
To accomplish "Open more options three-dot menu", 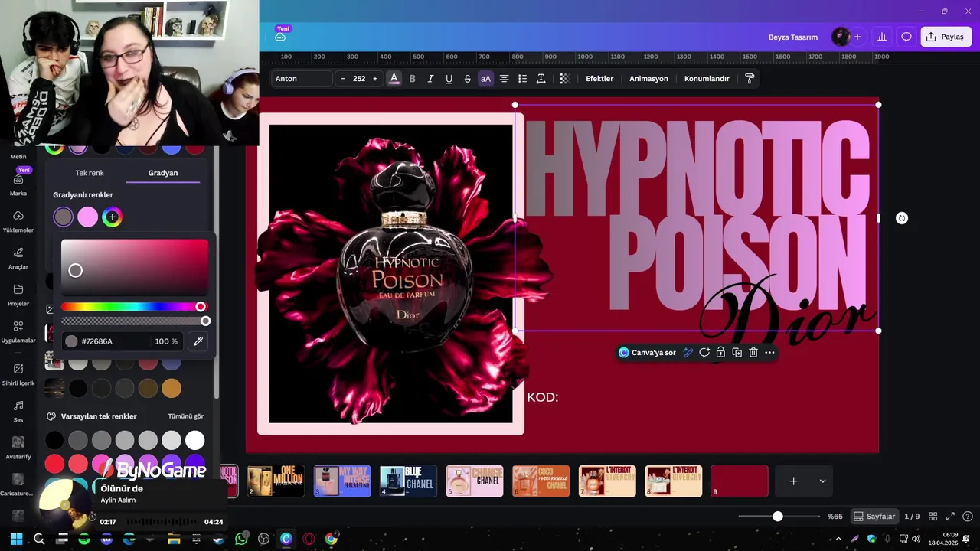I will pyautogui.click(x=769, y=353).
